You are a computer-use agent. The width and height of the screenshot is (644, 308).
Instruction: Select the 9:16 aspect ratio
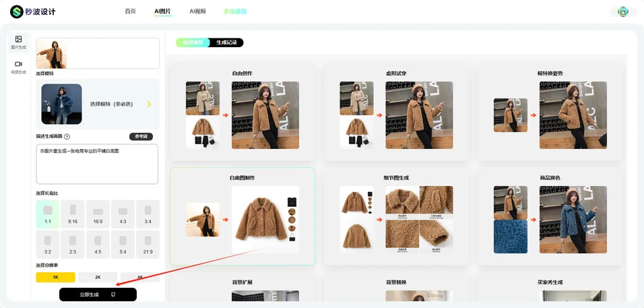coord(73,214)
